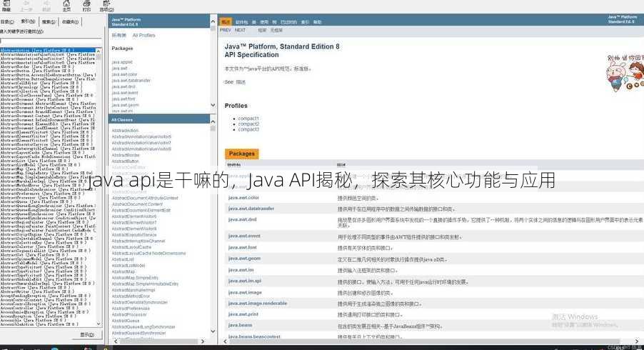644x350 pixels.
Task: Click scroll up arrow of All Classes frame
Action: pyautogui.click(x=213, y=121)
